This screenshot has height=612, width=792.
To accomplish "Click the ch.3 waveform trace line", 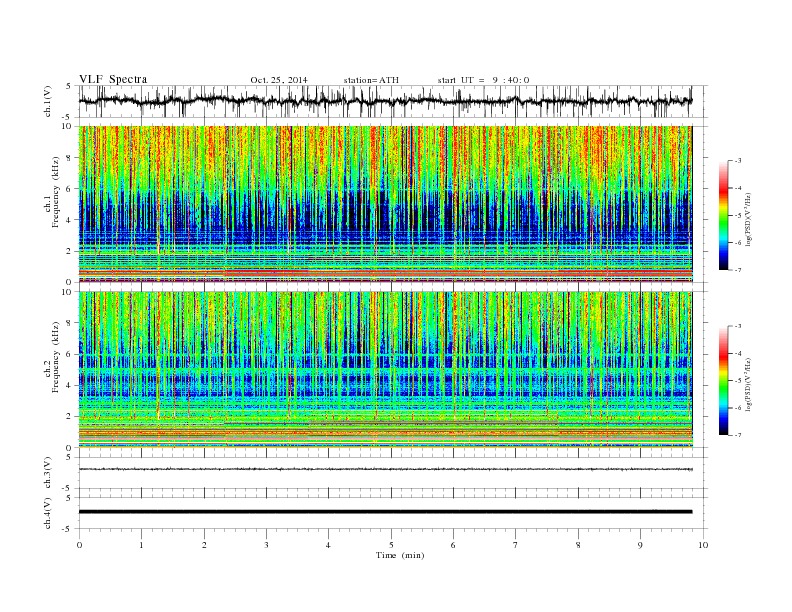I will pyautogui.click(x=385, y=469).
